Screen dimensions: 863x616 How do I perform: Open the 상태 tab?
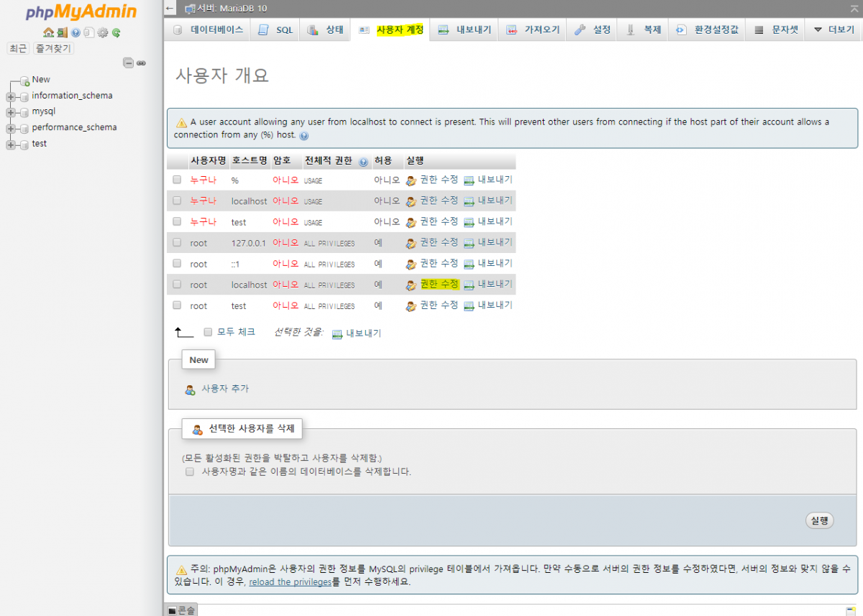[325, 29]
